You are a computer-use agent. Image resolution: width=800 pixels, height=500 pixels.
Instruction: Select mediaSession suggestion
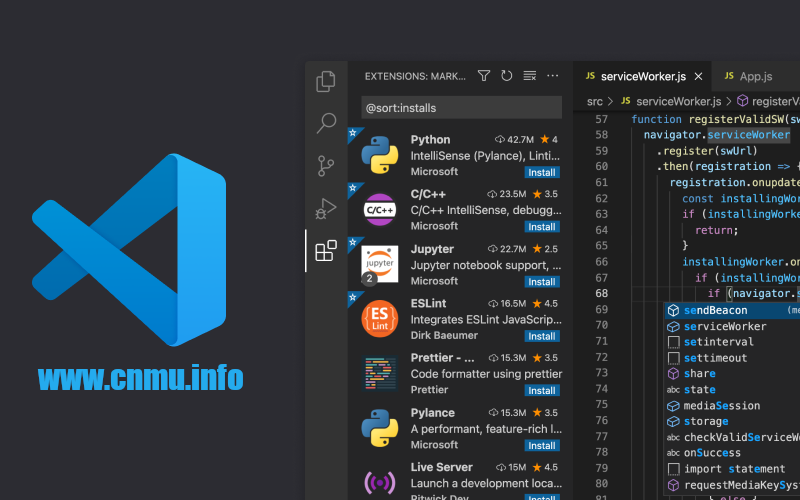732,406
